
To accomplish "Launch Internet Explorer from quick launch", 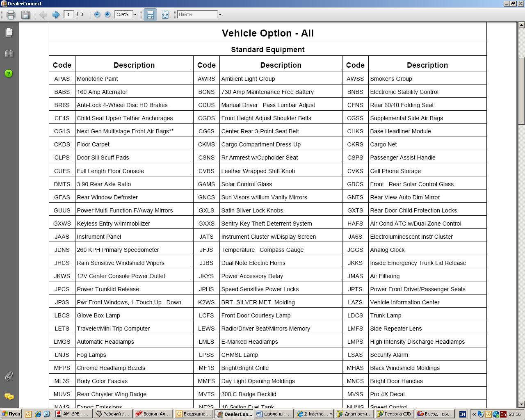I will [38, 414].
